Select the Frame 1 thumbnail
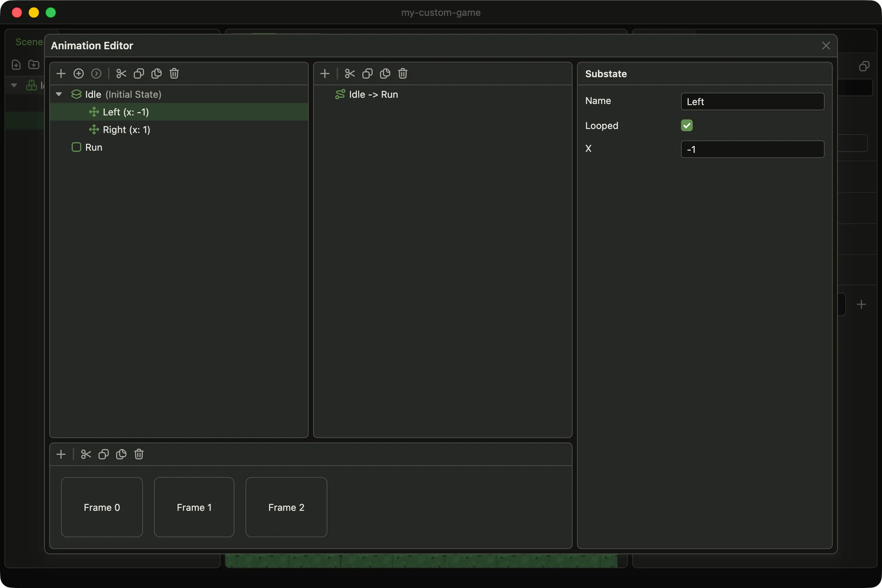 click(194, 507)
